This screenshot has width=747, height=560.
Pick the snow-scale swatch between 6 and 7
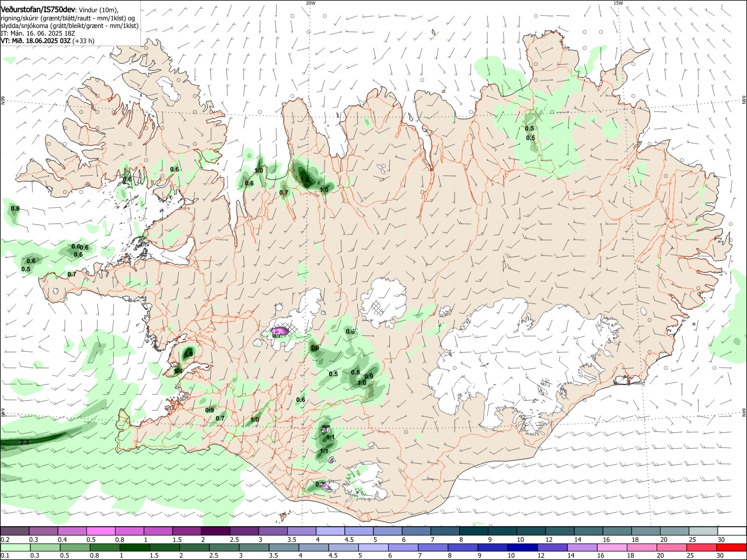[x=416, y=531]
